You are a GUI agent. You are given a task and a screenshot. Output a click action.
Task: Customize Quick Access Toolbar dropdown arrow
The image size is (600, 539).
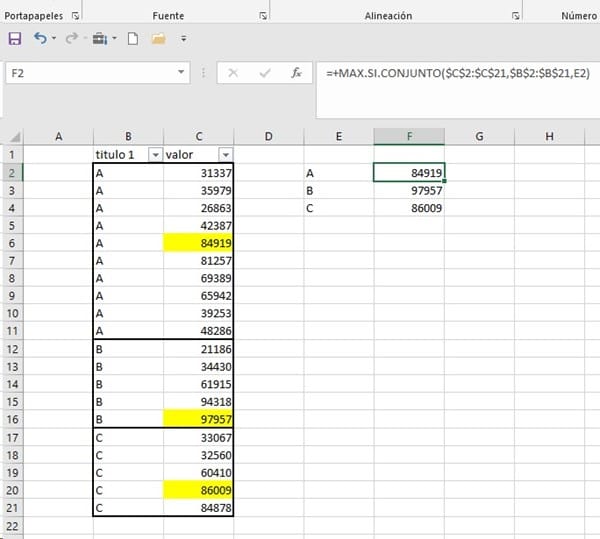[x=184, y=39]
